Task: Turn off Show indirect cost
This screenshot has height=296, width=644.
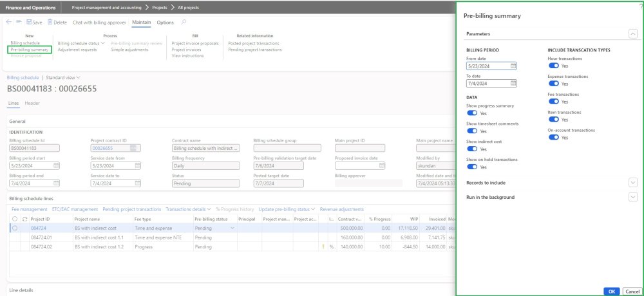Action: [472, 149]
